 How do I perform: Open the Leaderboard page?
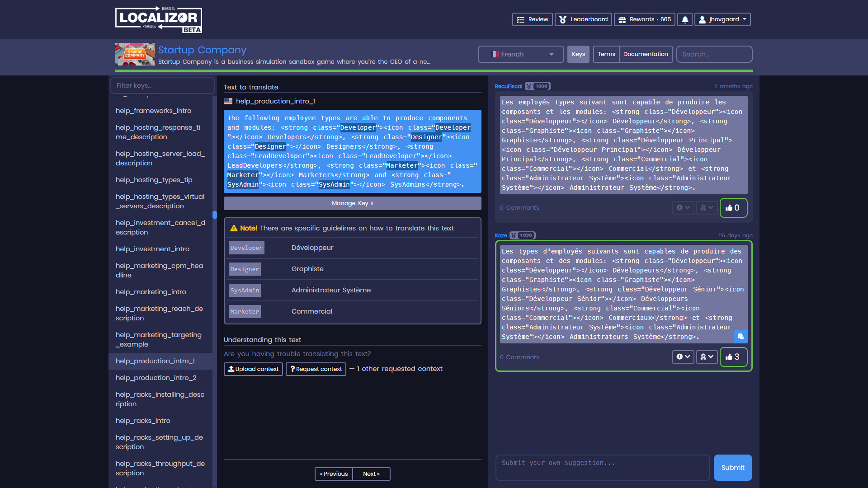pyautogui.click(x=583, y=19)
